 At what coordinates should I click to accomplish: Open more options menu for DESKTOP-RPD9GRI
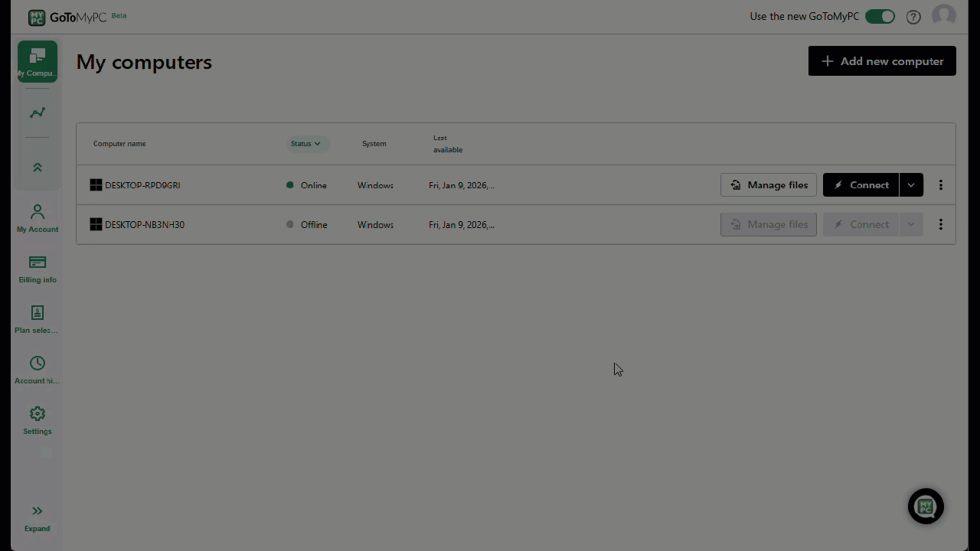(x=941, y=185)
